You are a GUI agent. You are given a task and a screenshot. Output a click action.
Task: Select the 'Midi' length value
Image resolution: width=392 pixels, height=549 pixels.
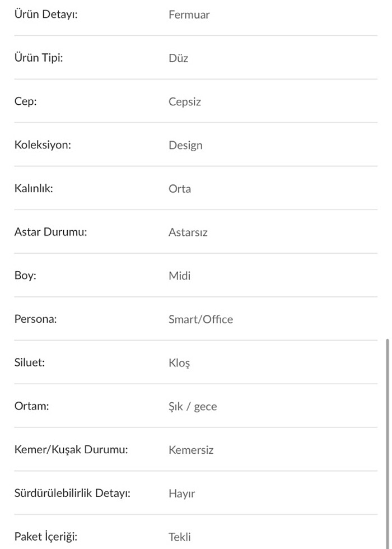click(x=179, y=276)
